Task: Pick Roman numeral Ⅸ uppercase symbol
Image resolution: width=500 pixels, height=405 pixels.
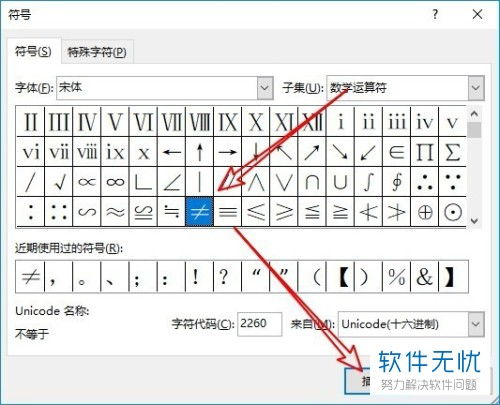Action: click(228, 122)
